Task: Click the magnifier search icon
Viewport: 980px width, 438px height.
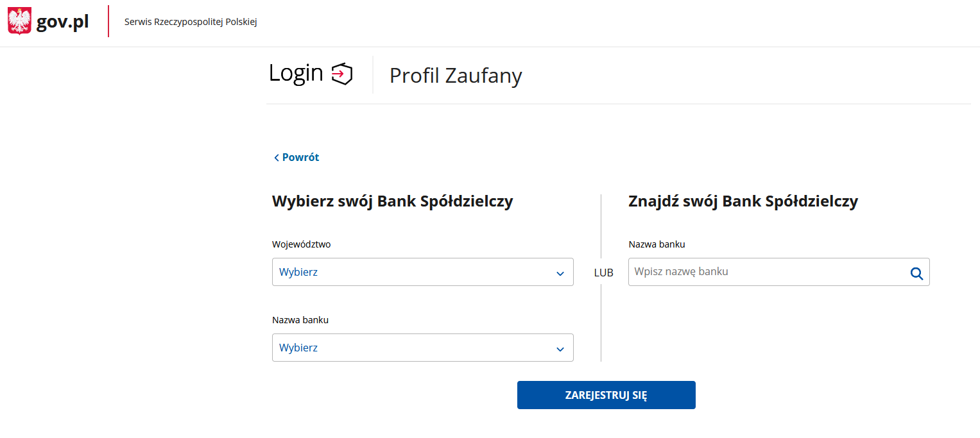Action: coord(916,274)
